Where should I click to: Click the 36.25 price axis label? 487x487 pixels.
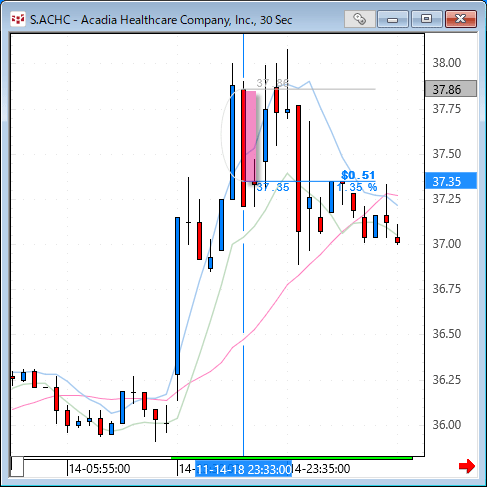point(447,380)
